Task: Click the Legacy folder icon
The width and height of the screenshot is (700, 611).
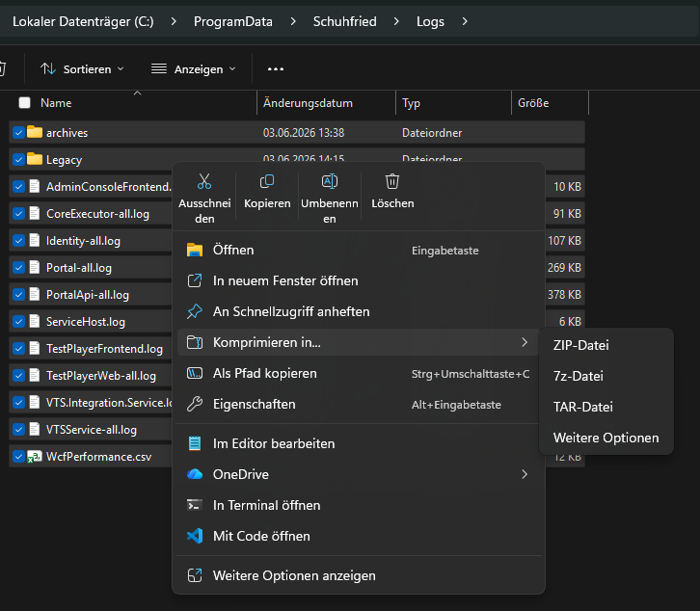Action: tap(35, 159)
